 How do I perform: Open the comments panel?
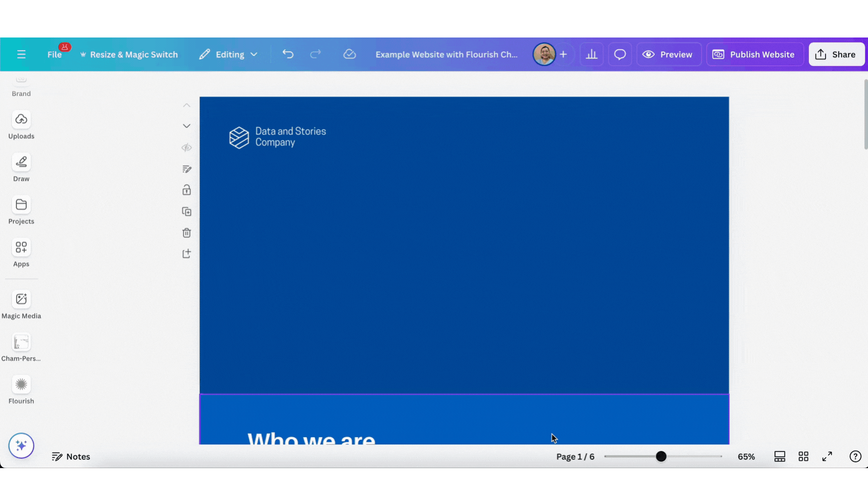tap(619, 54)
